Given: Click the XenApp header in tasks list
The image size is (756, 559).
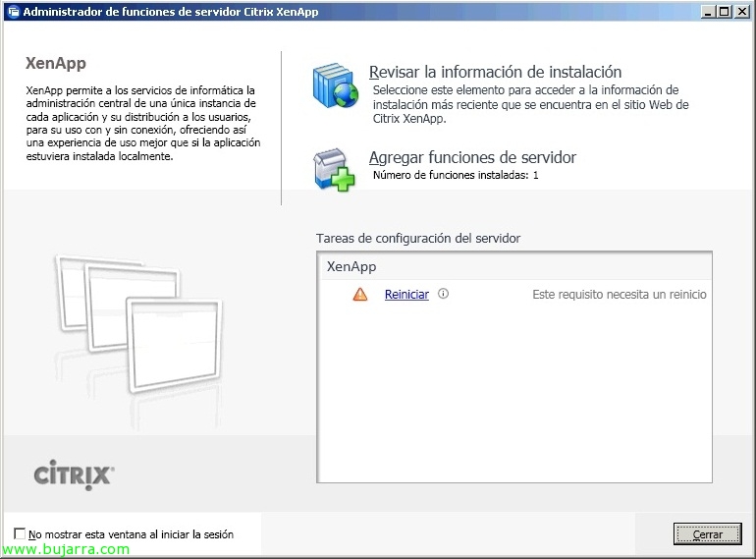Looking at the screenshot, I should (351, 266).
